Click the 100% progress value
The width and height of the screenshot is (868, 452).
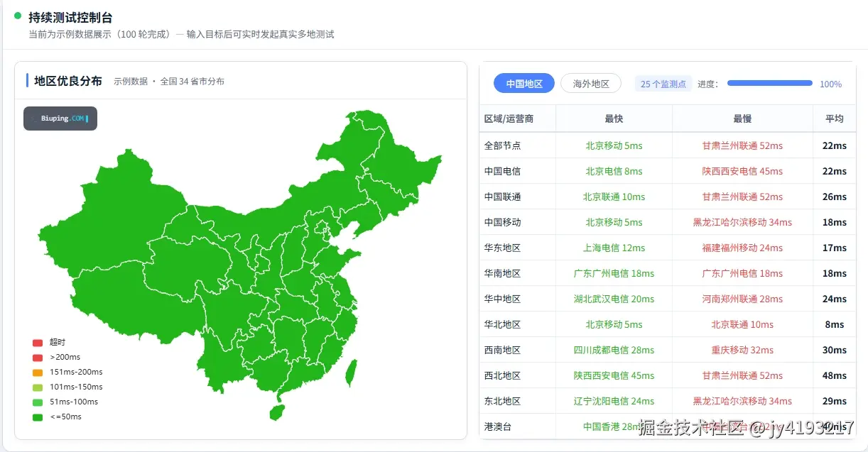click(830, 84)
